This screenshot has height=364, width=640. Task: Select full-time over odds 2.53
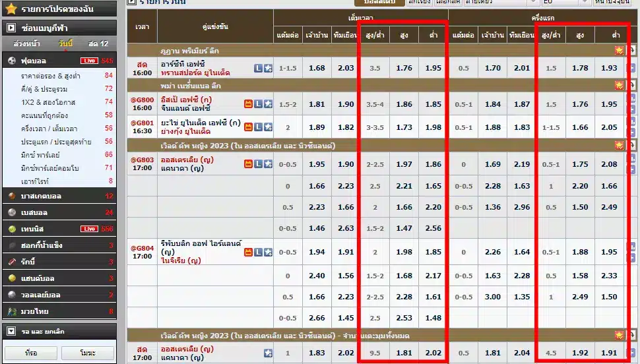pyautogui.click(x=404, y=318)
